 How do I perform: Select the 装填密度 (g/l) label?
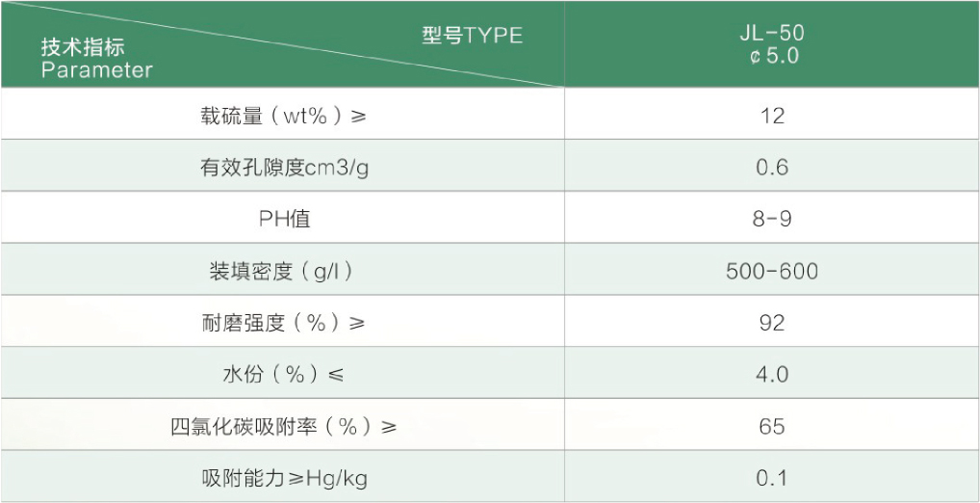(x=281, y=272)
